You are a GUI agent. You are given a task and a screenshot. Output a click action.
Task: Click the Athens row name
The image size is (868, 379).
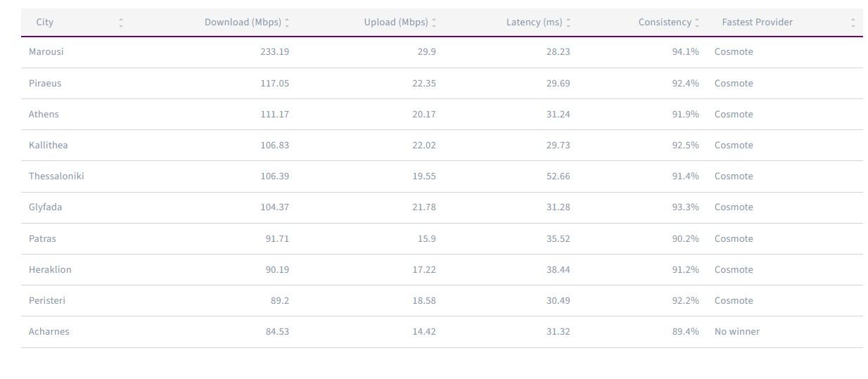click(44, 115)
